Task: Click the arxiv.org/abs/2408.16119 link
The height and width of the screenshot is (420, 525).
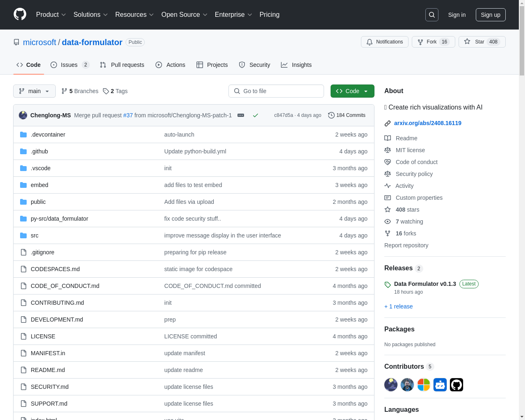Action: 427,123
